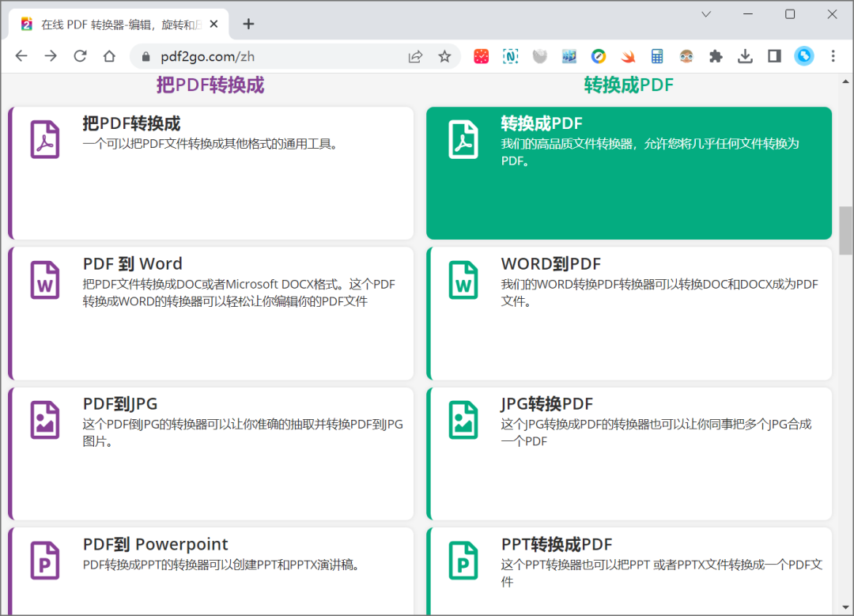Open the Extensions puzzle piece menu
The height and width of the screenshot is (616, 854).
(716, 56)
